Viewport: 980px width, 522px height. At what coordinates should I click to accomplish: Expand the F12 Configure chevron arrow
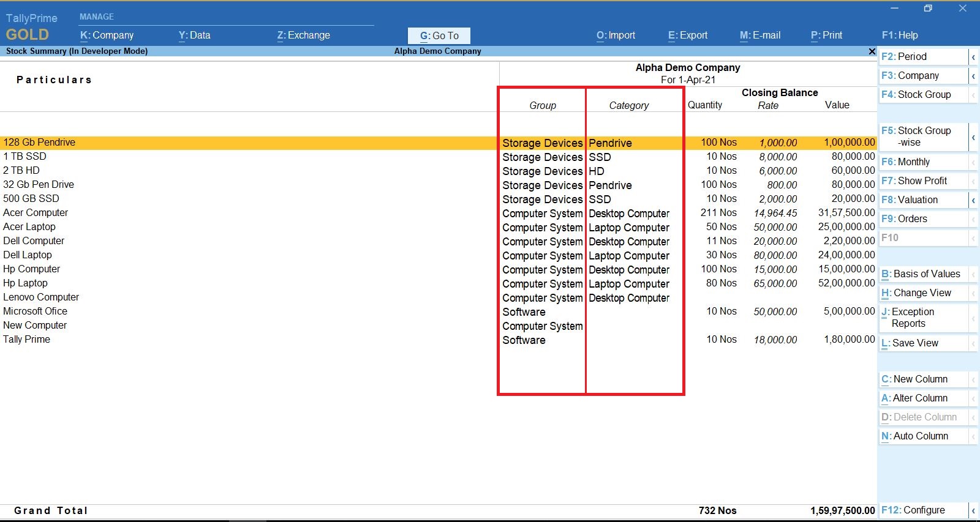click(973, 510)
